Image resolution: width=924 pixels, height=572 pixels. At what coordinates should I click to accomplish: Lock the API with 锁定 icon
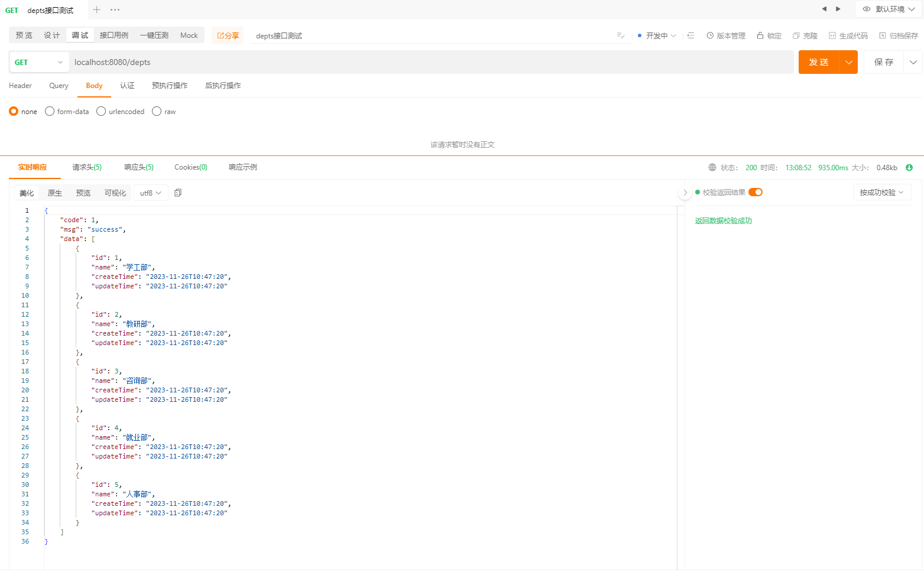click(769, 35)
